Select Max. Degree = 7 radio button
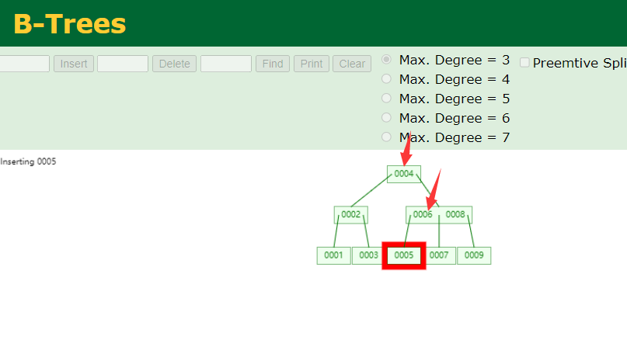Image resolution: width=627 pixels, height=364 pixels. 386,137
